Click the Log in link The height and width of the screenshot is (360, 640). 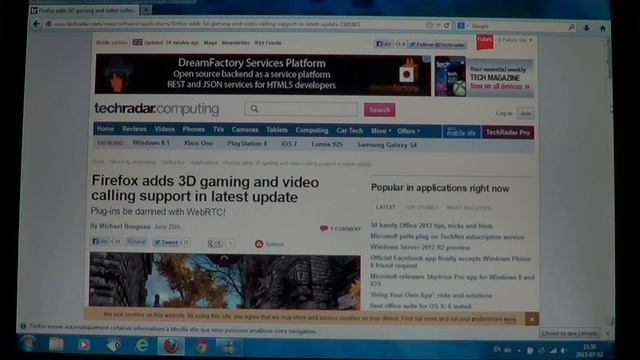click(504, 113)
